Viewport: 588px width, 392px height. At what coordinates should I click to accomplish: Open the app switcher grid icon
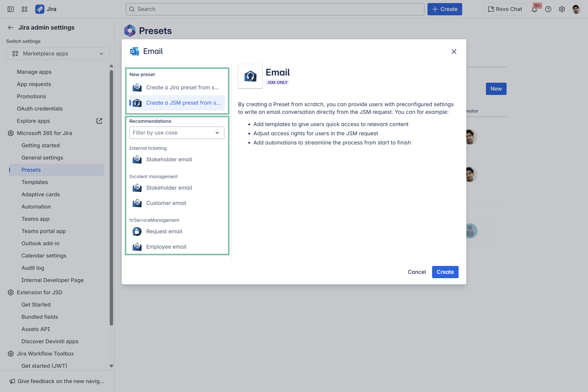click(x=24, y=9)
